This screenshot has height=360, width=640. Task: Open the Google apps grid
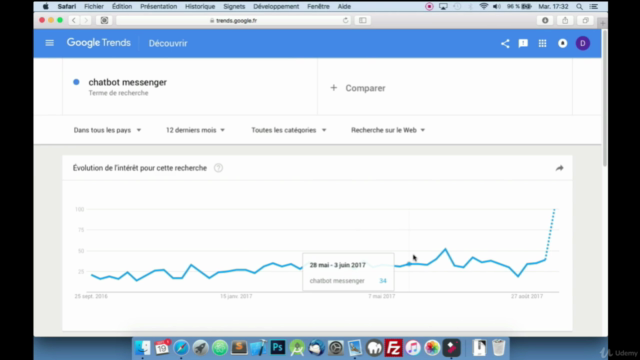(x=542, y=43)
